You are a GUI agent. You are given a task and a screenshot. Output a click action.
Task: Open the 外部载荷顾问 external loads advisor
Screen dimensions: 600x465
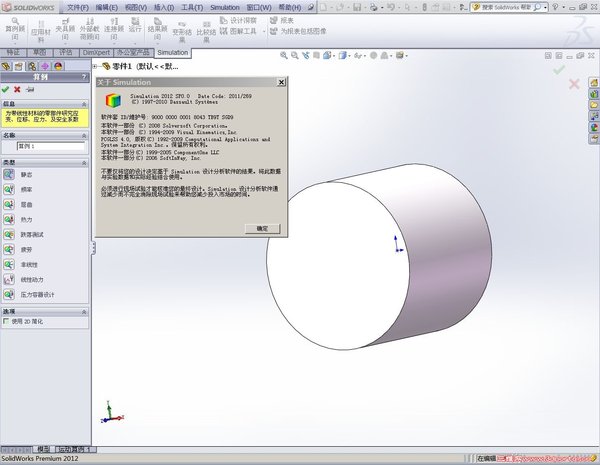click(x=90, y=29)
